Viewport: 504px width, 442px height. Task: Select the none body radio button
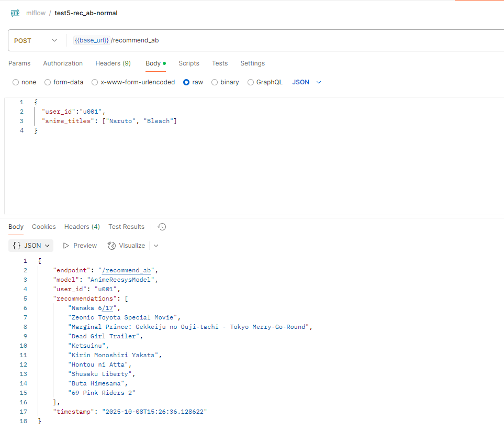(16, 82)
